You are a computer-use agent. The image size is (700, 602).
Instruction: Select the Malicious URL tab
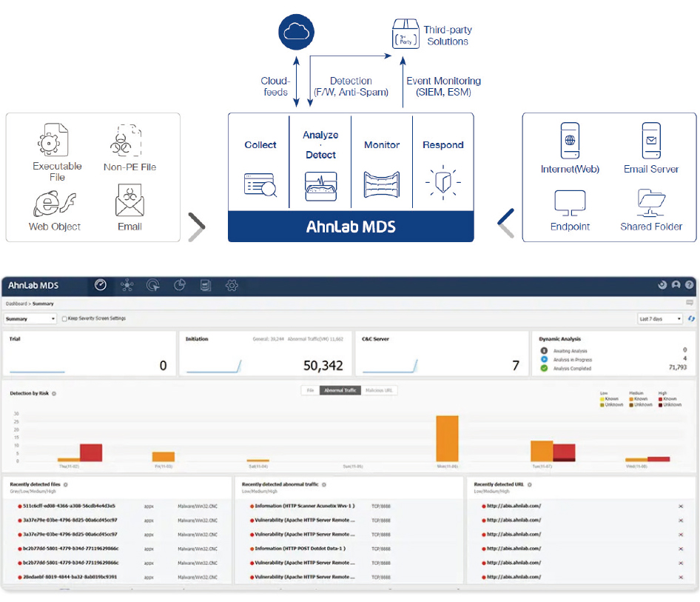coord(380,390)
